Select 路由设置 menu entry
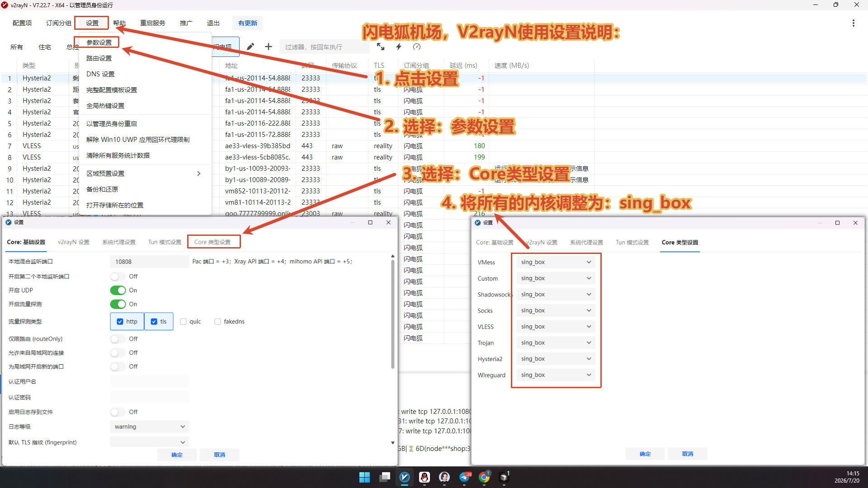This screenshot has width=868, height=488. point(99,58)
